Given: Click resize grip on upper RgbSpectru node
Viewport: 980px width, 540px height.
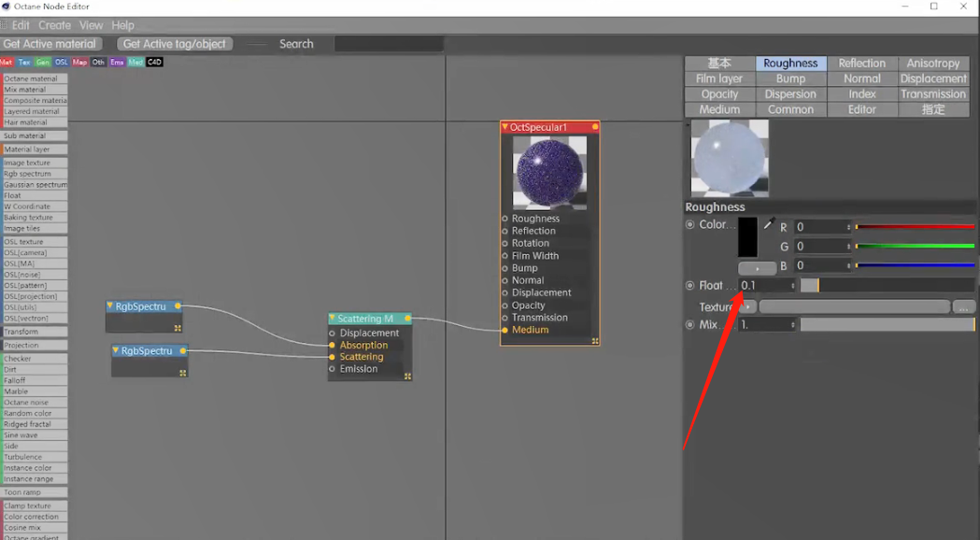Looking at the screenshot, I should (x=178, y=328).
